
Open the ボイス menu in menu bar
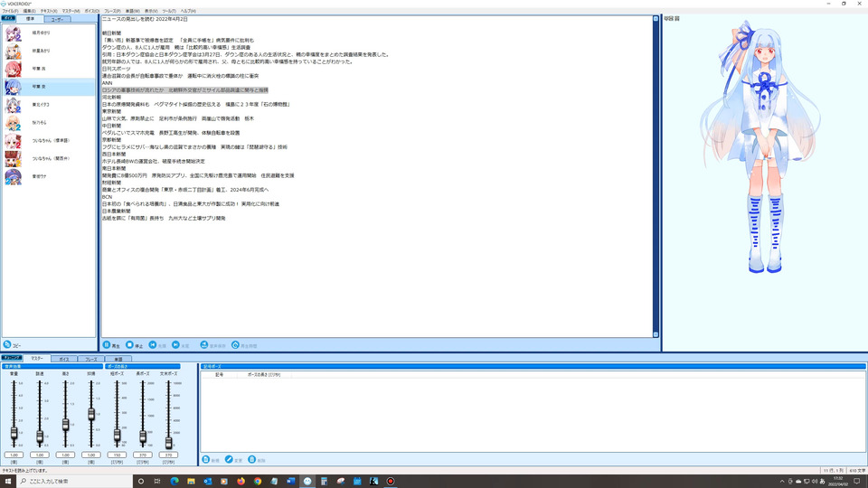coord(92,11)
